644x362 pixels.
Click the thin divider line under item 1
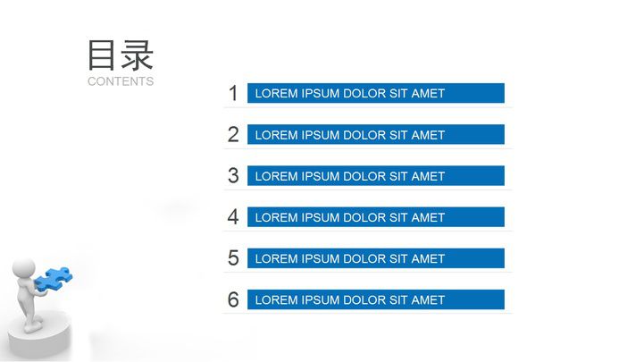tap(368, 107)
